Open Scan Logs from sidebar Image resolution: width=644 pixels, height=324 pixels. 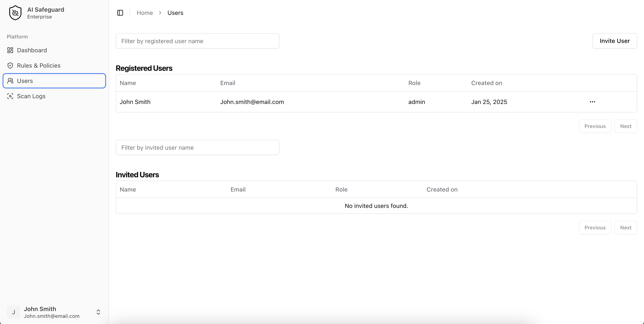pyautogui.click(x=31, y=96)
